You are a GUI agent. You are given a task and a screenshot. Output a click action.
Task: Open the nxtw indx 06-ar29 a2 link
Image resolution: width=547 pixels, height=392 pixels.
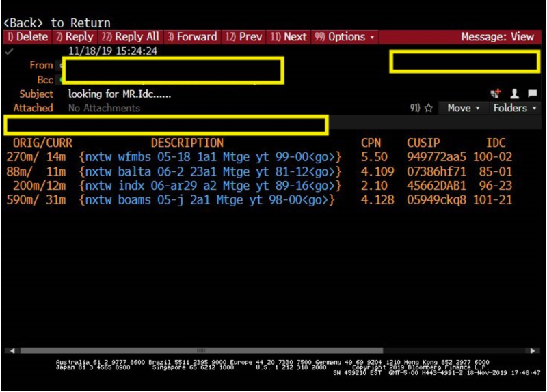[x=210, y=186]
